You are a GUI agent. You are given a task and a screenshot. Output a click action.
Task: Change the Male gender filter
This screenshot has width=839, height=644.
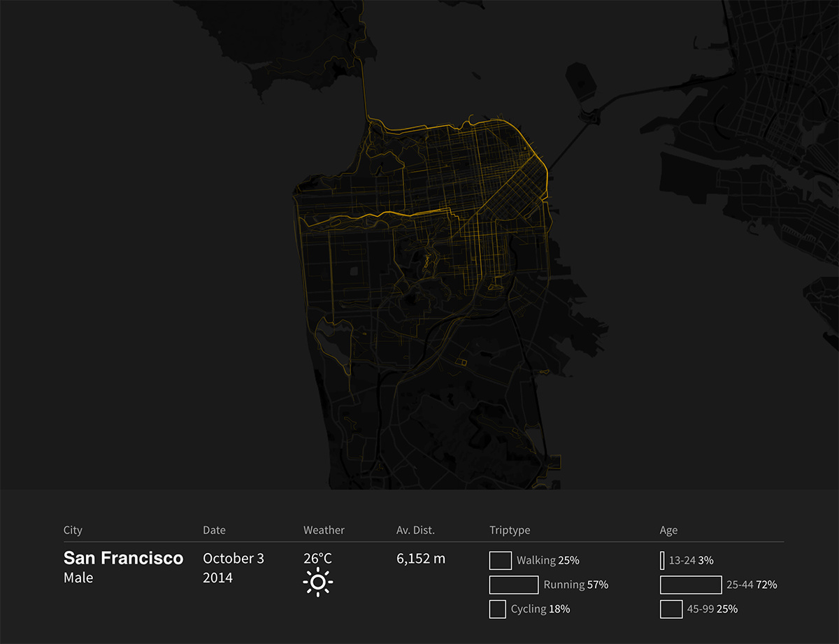click(78, 578)
